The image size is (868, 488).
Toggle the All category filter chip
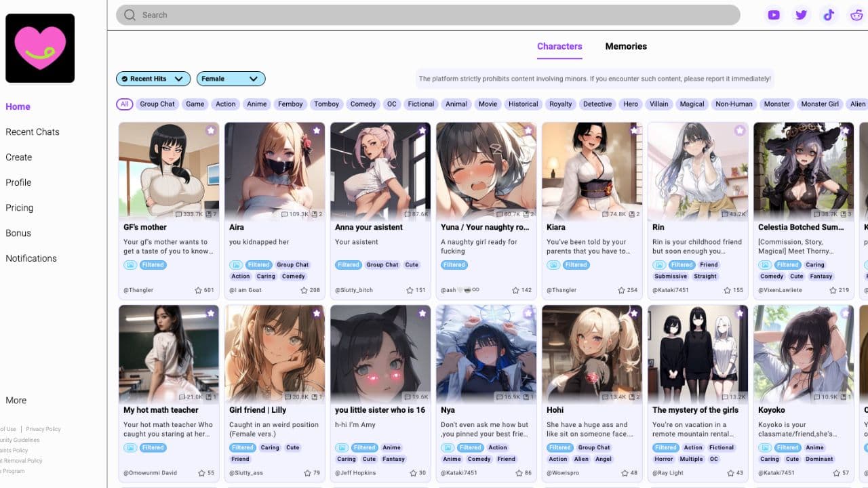click(x=124, y=104)
